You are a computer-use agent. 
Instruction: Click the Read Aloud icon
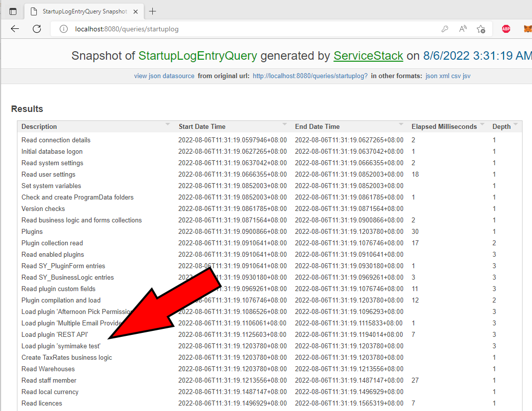[x=463, y=29]
